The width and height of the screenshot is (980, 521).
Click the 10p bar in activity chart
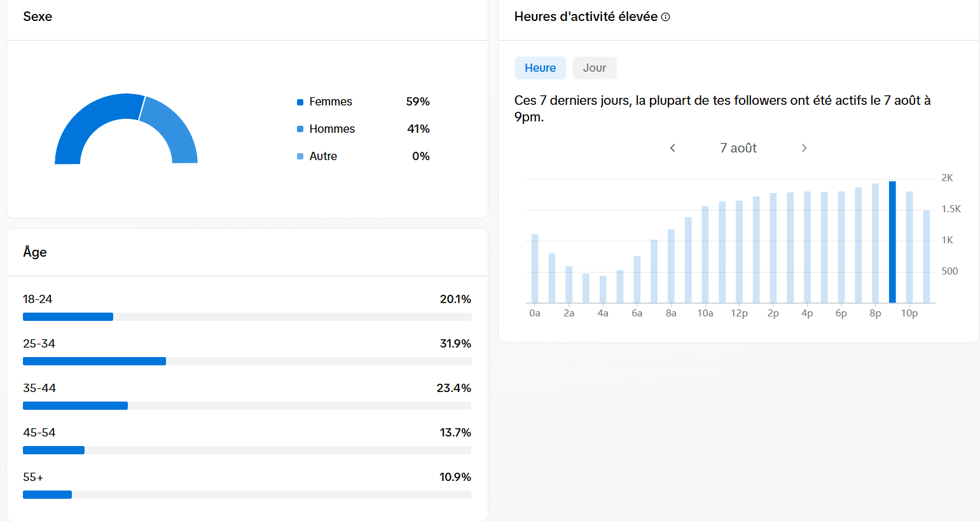click(909, 247)
